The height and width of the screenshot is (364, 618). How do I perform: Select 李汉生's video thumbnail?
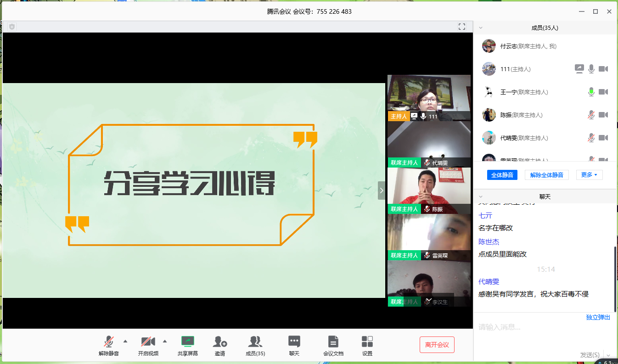(x=429, y=283)
